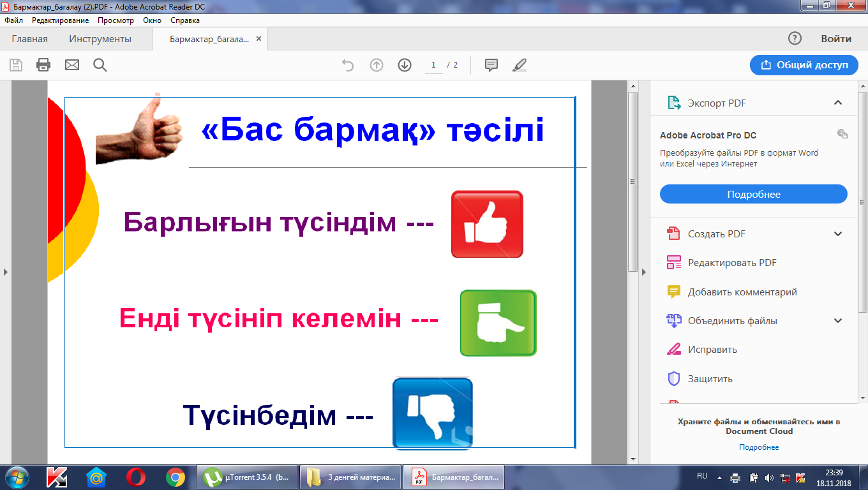Click the Print icon in toolbar
868x490 pixels.
point(43,65)
